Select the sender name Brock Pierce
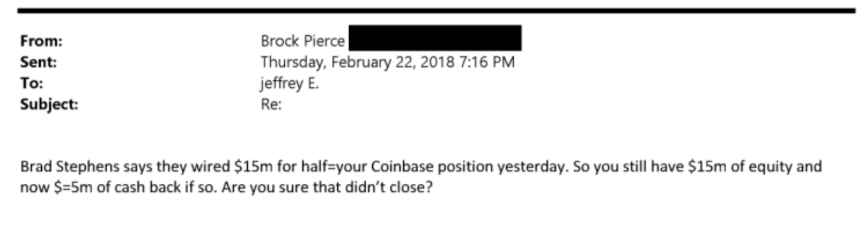Viewport: 868px width, 232px height. pyautogui.click(x=302, y=41)
